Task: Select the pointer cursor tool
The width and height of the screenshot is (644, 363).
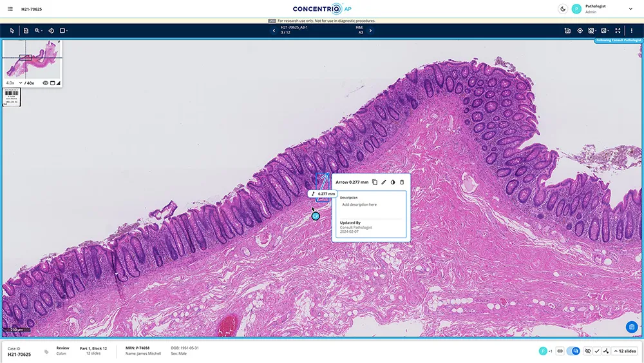Action: (12, 30)
